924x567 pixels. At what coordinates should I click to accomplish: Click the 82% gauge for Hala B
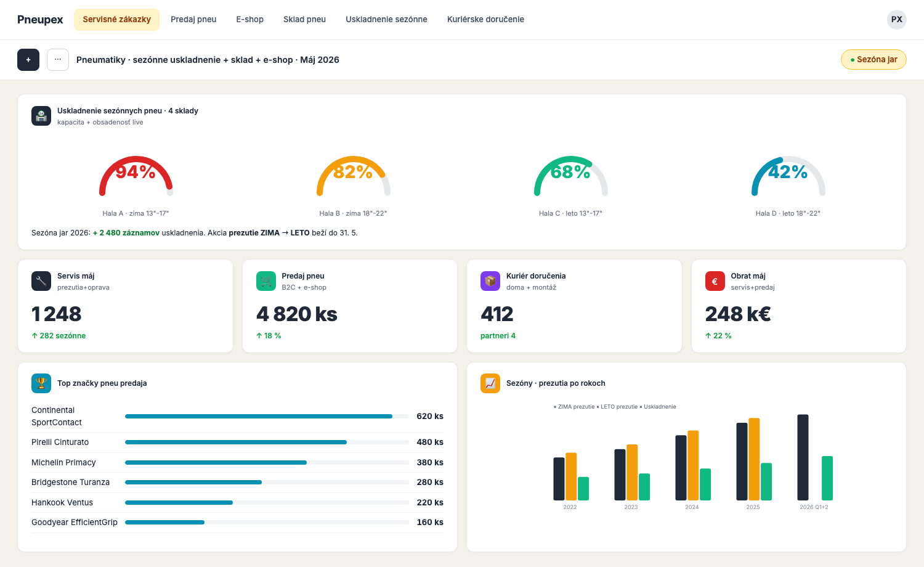click(354, 174)
